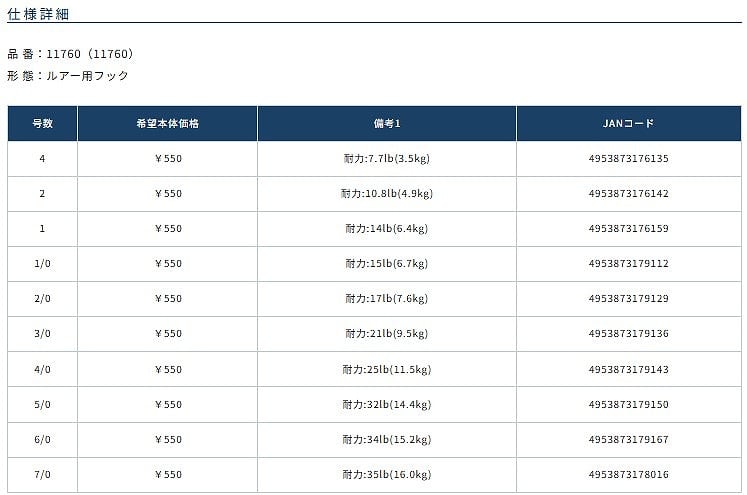Select JAN code 4953873179143
The width and height of the screenshot is (747, 495).
coord(629,369)
